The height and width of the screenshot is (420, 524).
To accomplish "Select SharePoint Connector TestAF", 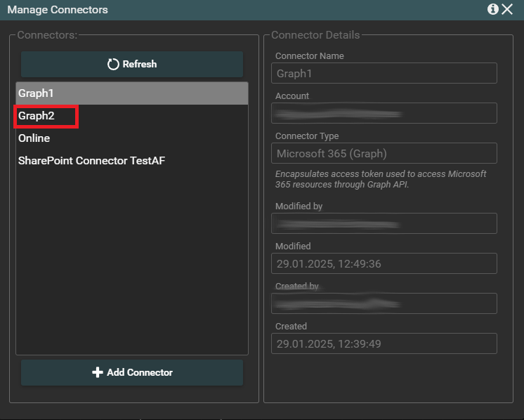I will point(91,161).
